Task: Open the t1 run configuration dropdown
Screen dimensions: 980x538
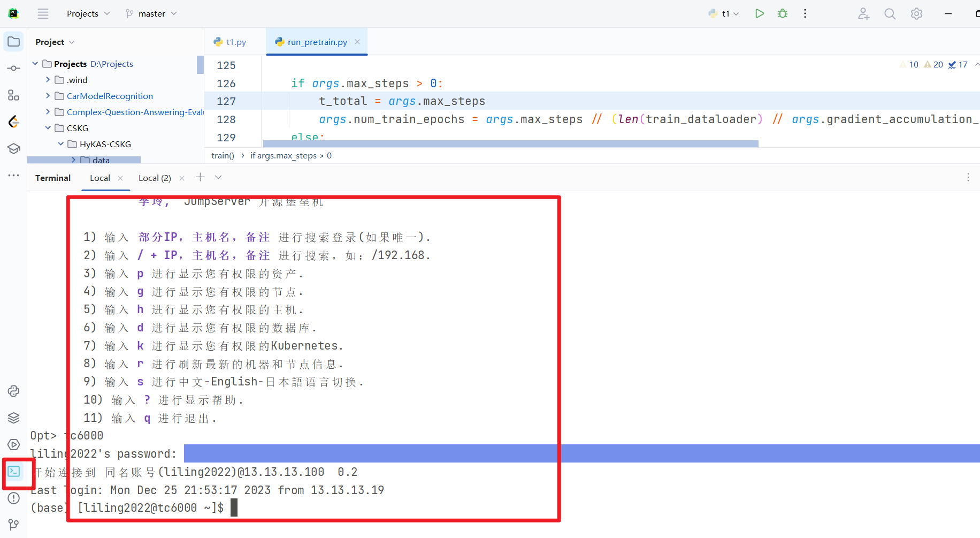Action: (724, 14)
